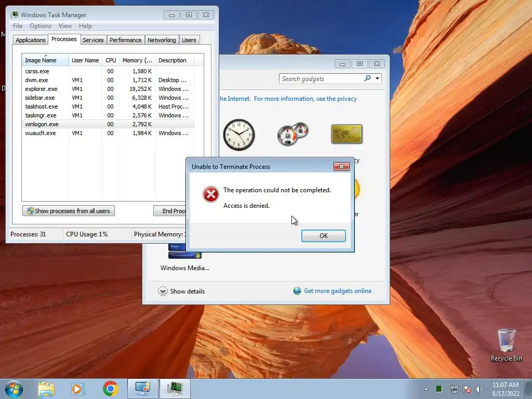Click the End Process button
The image size is (532, 399).
170,211
